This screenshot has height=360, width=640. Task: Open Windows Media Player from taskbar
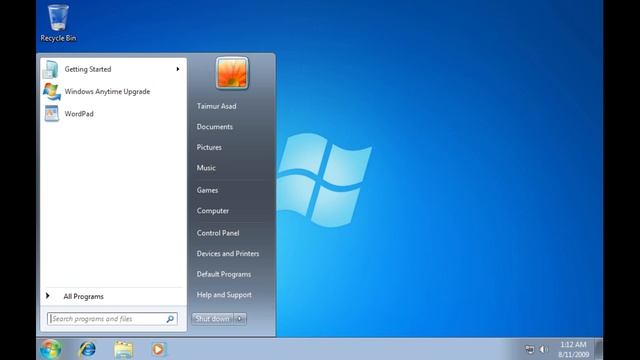(158, 350)
